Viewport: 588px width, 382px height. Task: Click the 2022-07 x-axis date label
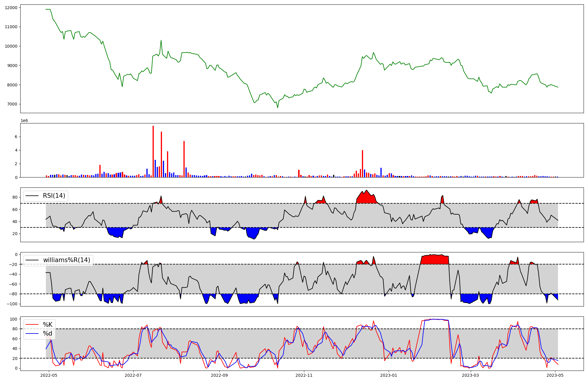pyautogui.click(x=133, y=375)
